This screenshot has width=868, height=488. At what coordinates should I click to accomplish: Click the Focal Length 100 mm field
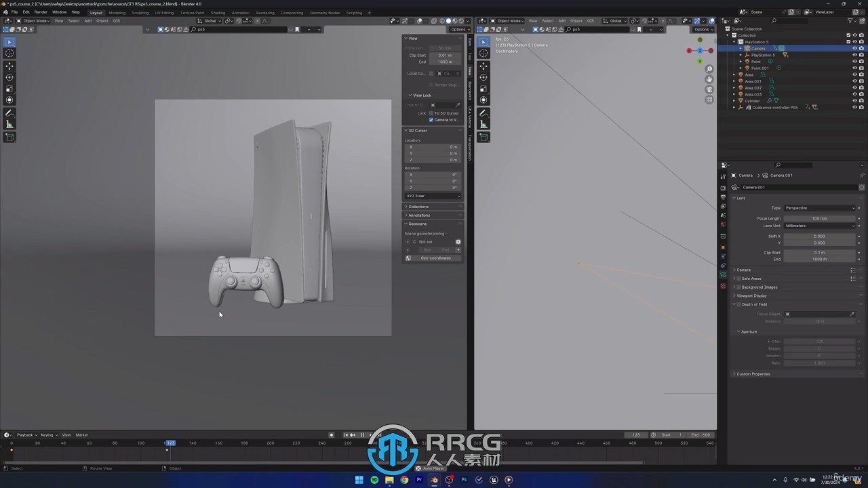(x=820, y=218)
